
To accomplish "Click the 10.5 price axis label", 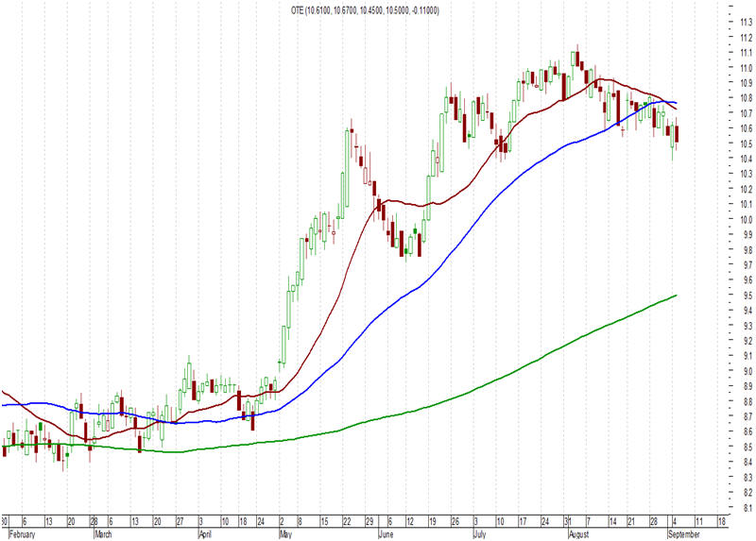I will coord(747,144).
